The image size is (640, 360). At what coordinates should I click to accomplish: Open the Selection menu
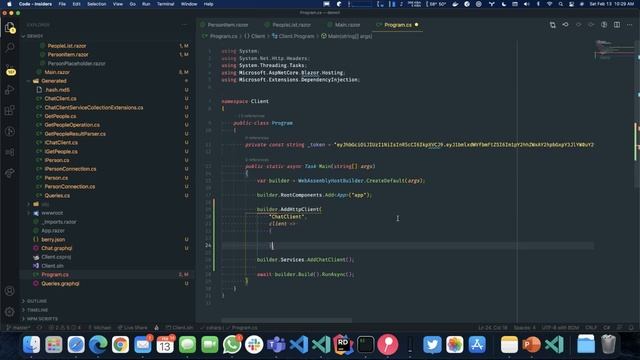click(x=97, y=4)
